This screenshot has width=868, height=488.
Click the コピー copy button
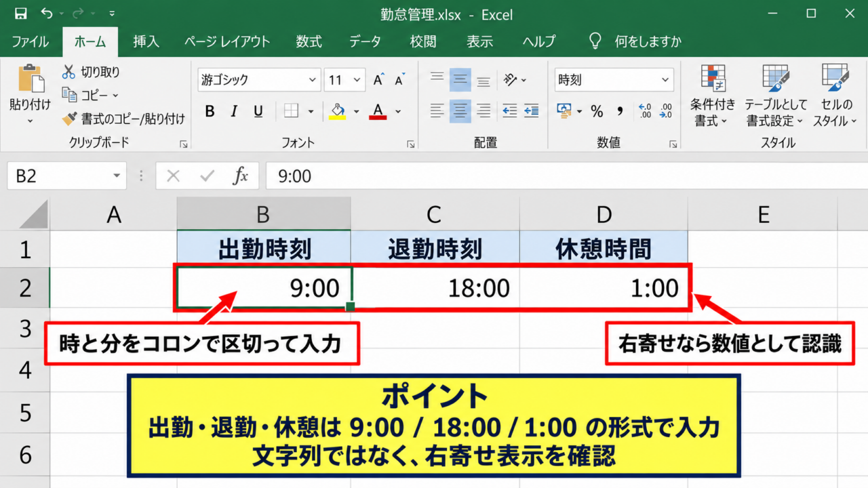(90, 95)
